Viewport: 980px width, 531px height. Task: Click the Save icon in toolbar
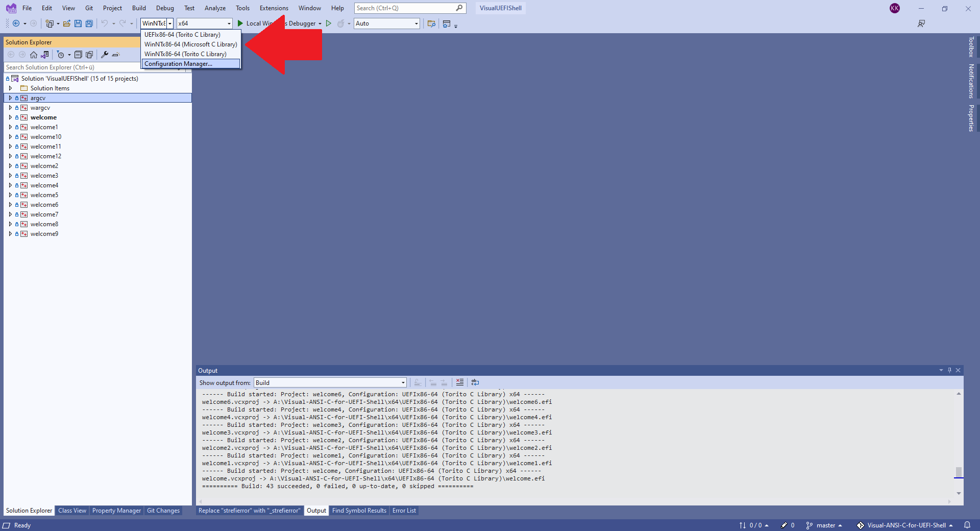[x=78, y=23]
